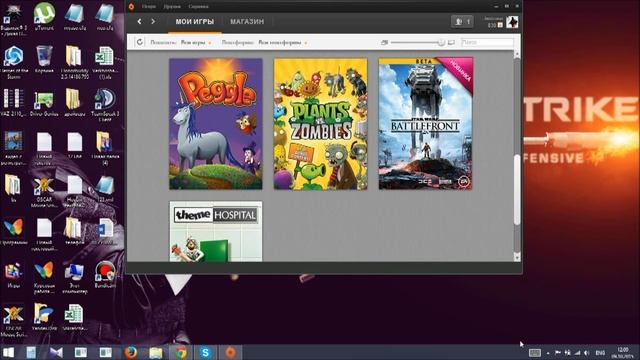Adjust the tile size slider handle

441,42
